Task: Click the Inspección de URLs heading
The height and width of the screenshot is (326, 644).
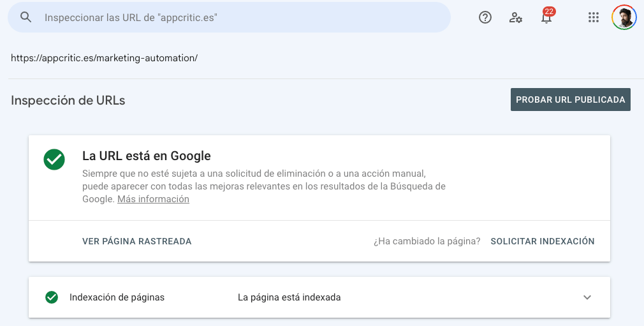Action: (x=68, y=100)
